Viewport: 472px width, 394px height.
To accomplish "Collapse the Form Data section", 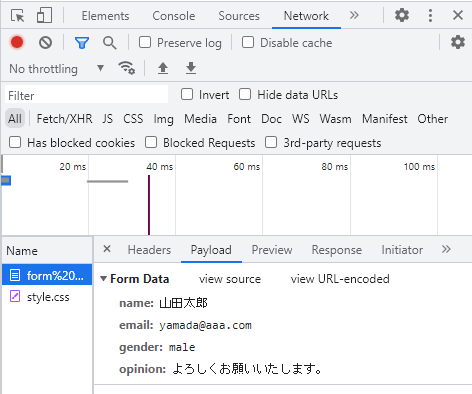I will click(x=104, y=279).
